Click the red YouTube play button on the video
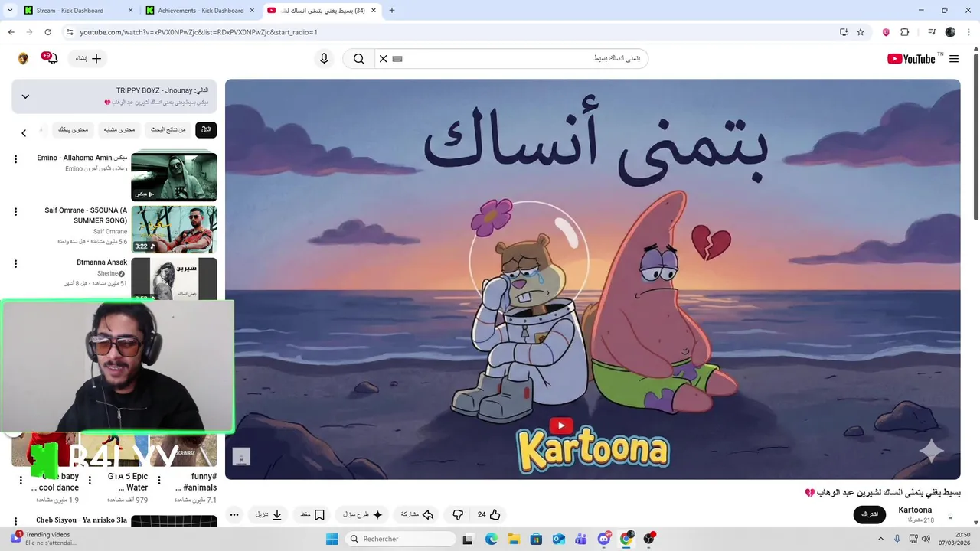980x551 pixels. (560, 426)
